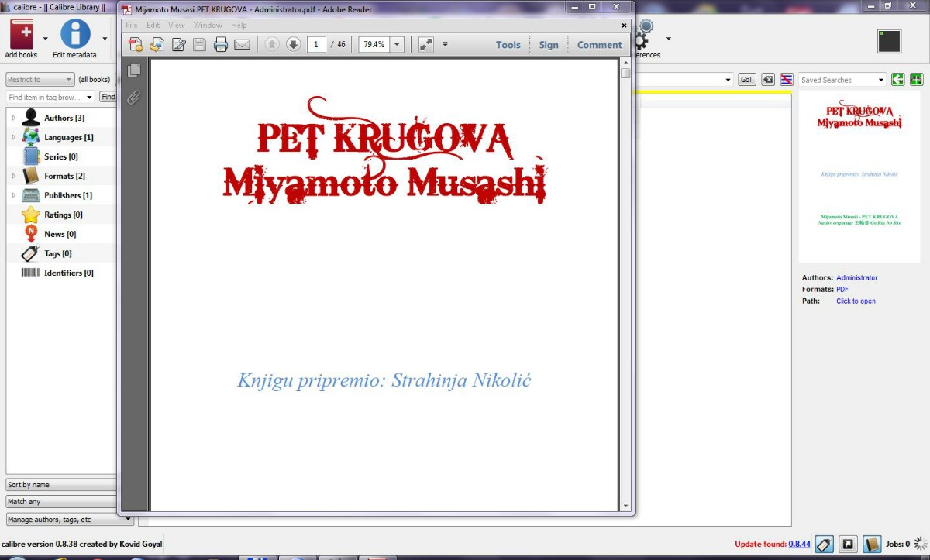Click the Click to open path link

[x=856, y=301]
